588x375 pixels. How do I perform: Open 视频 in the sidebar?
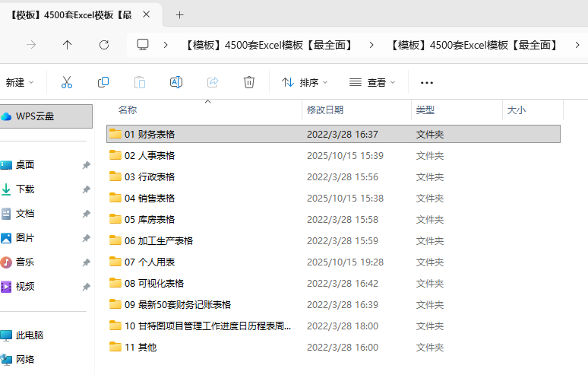point(25,287)
